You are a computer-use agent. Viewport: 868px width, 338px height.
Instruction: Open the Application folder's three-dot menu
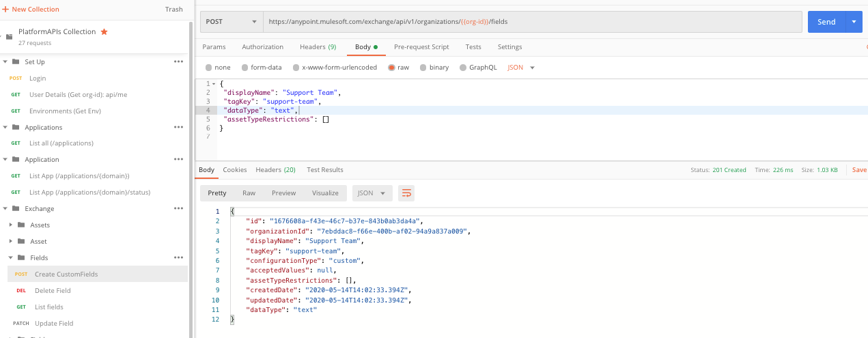[x=178, y=159]
